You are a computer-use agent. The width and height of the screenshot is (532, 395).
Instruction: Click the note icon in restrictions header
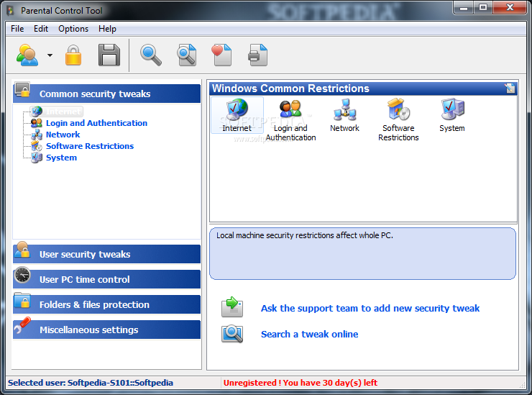click(510, 88)
